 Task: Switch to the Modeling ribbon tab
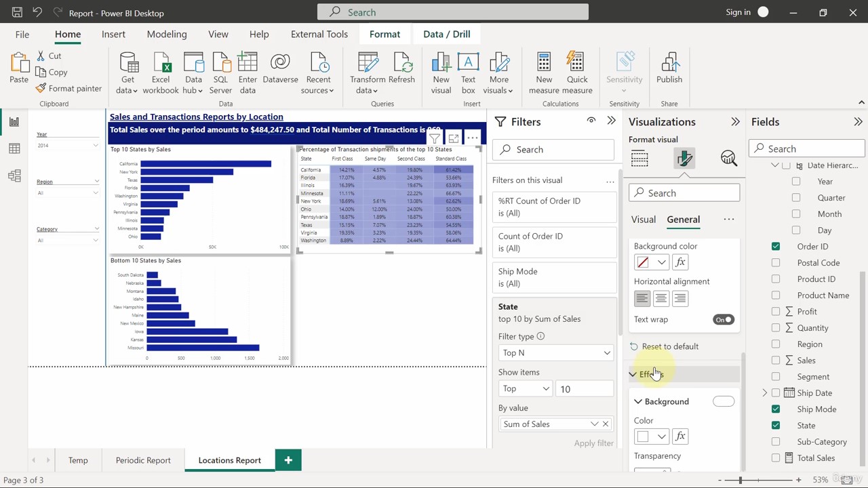[167, 34]
